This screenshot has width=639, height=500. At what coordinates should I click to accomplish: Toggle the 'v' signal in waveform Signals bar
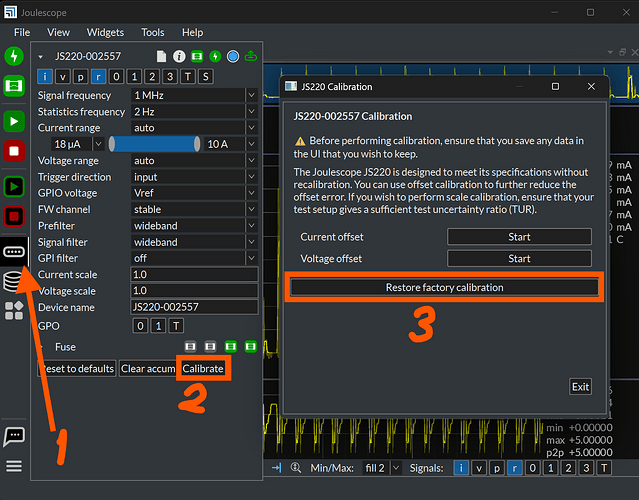(479, 468)
